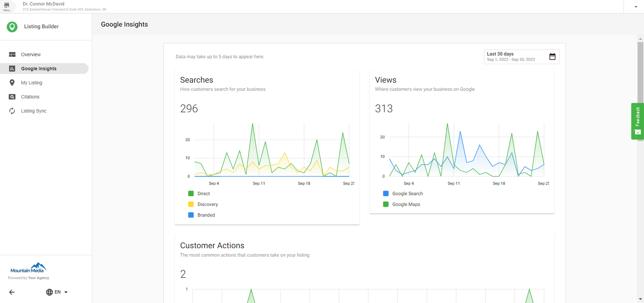Click the Listing Sync refresh icon
This screenshot has height=303, width=644.
click(12, 111)
